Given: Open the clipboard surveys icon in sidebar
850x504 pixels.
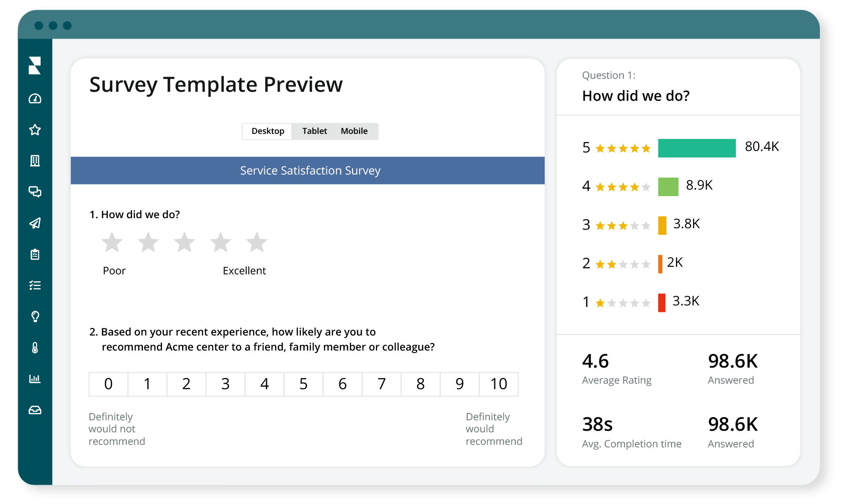Looking at the screenshot, I should [x=35, y=254].
